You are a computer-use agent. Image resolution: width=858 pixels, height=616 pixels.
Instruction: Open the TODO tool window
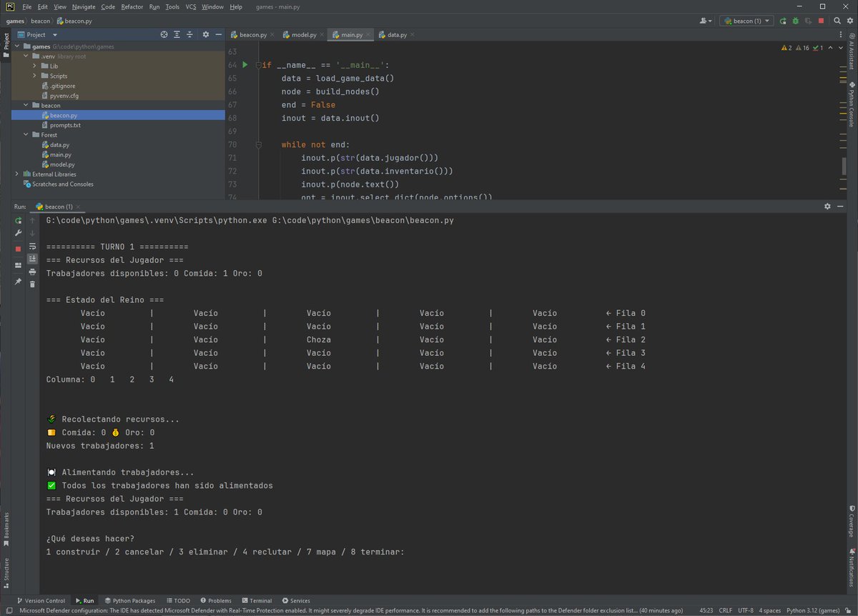[178, 601]
